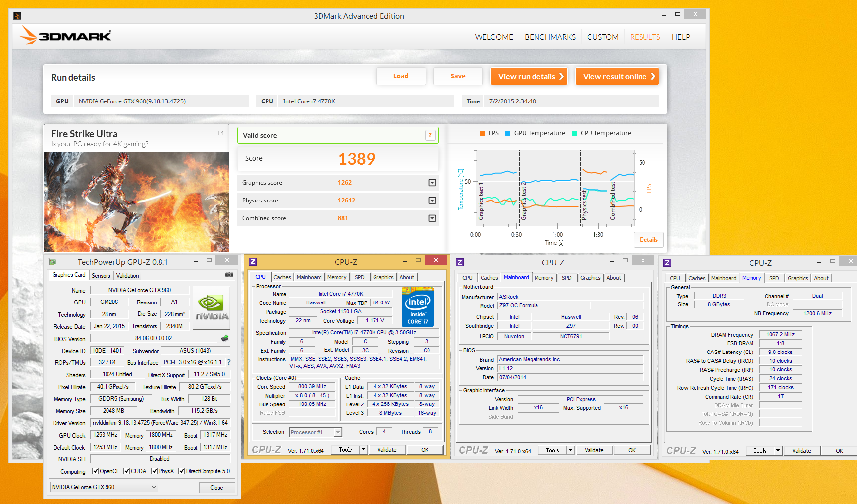This screenshot has height=504, width=857.
Task: Open Tools dropdown arrow in CPU-Z Mainboard window
Action: pyautogui.click(x=570, y=450)
